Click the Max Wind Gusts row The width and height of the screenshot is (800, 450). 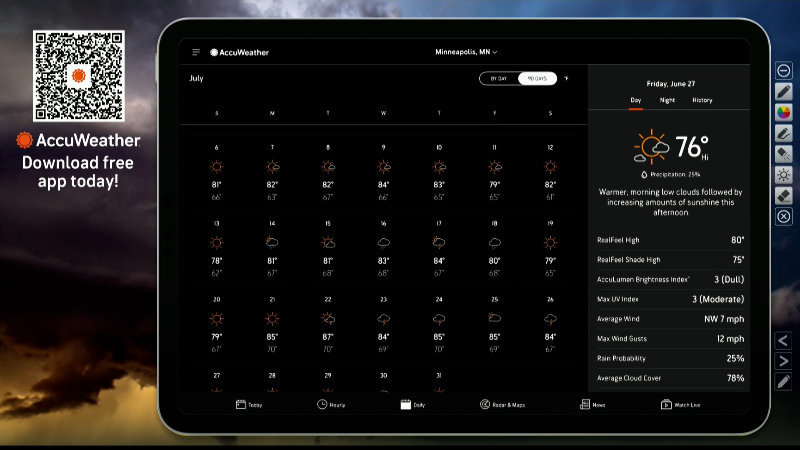pyautogui.click(x=670, y=339)
